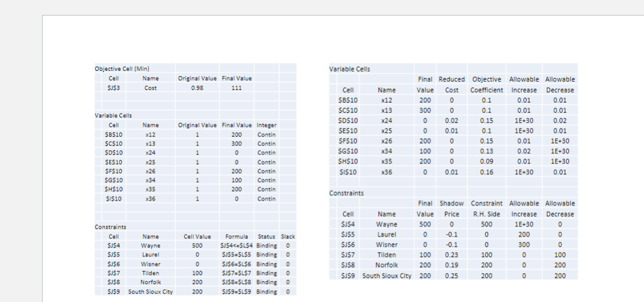Click the "Price" header under Shadow
This screenshot has height=302, width=644.
452,214
